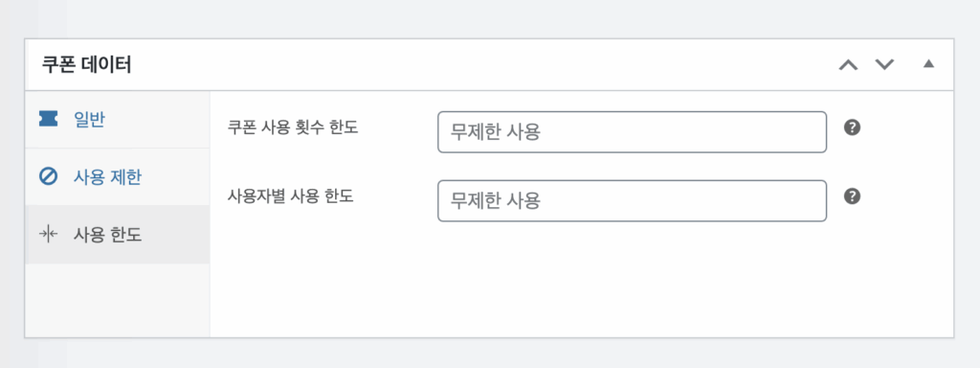
Task: Focus the 쿠폰 사용 횟수 한도 input field
Action: pyautogui.click(x=632, y=132)
